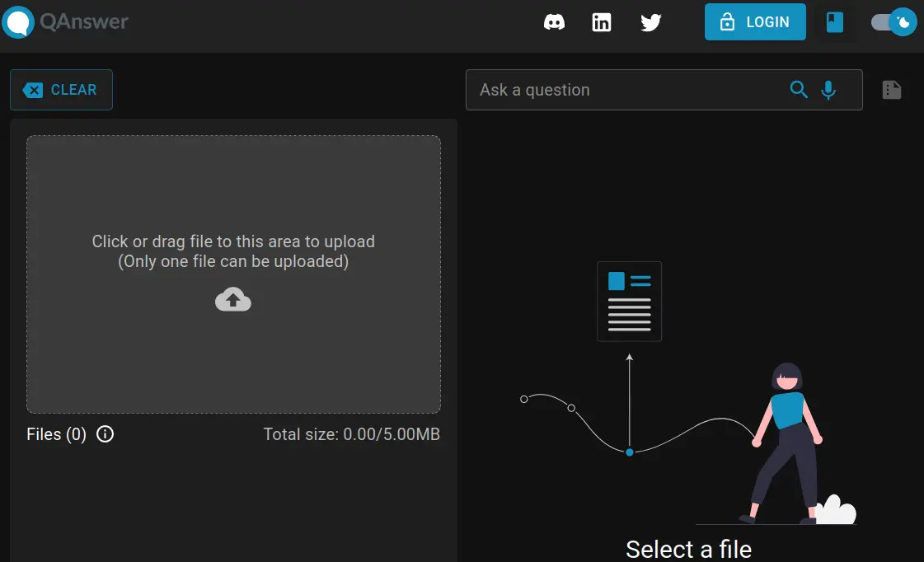Open the Discord icon in the header

coord(554,22)
